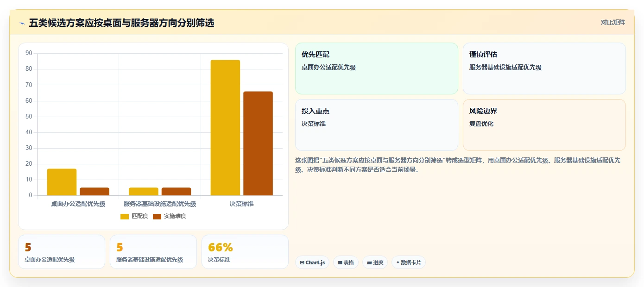The image size is (644, 287).
Task: Click the 决策标准 x-axis label
Action: tap(242, 204)
